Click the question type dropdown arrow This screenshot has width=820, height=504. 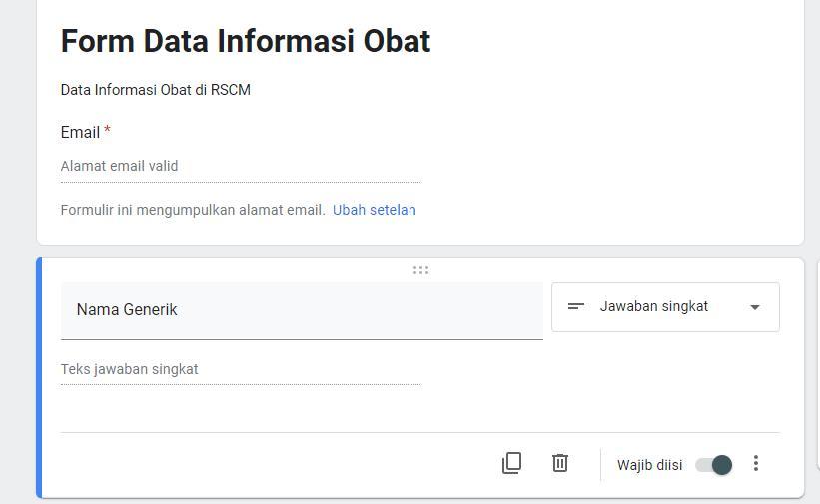pos(755,307)
